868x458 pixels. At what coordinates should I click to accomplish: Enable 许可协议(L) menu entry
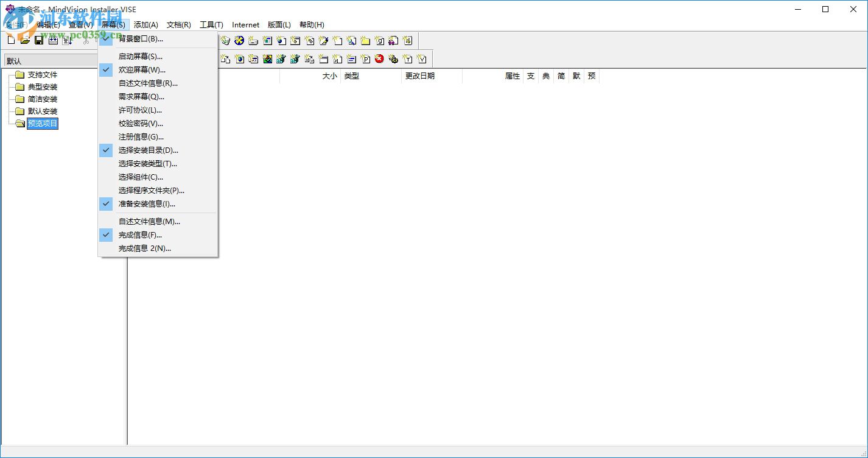[158, 110]
